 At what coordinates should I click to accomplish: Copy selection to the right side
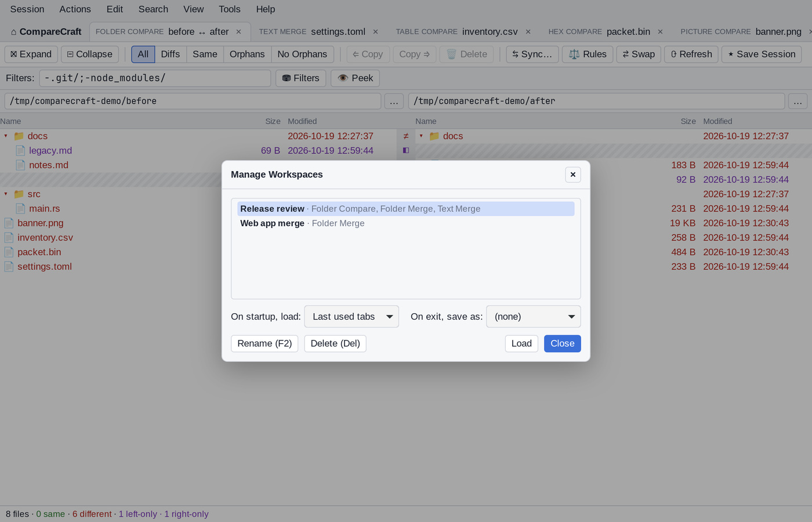pos(415,54)
